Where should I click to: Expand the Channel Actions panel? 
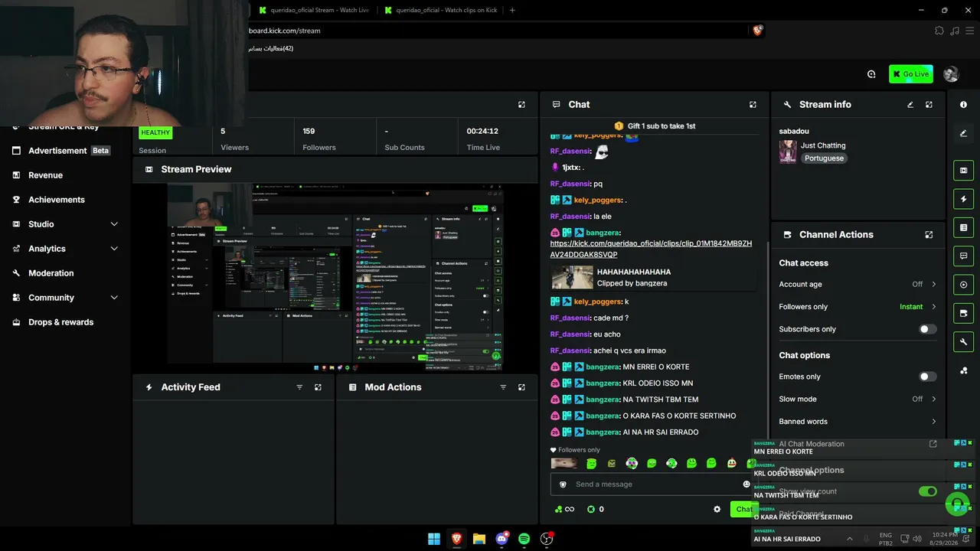click(929, 235)
